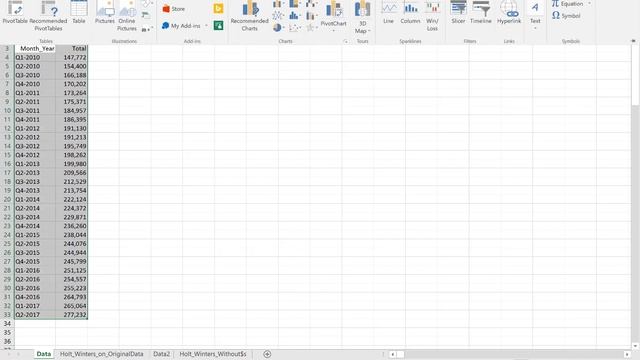The height and width of the screenshot is (360, 640).
Task: Insert a Column sparkline
Action: [x=410, y=13]
